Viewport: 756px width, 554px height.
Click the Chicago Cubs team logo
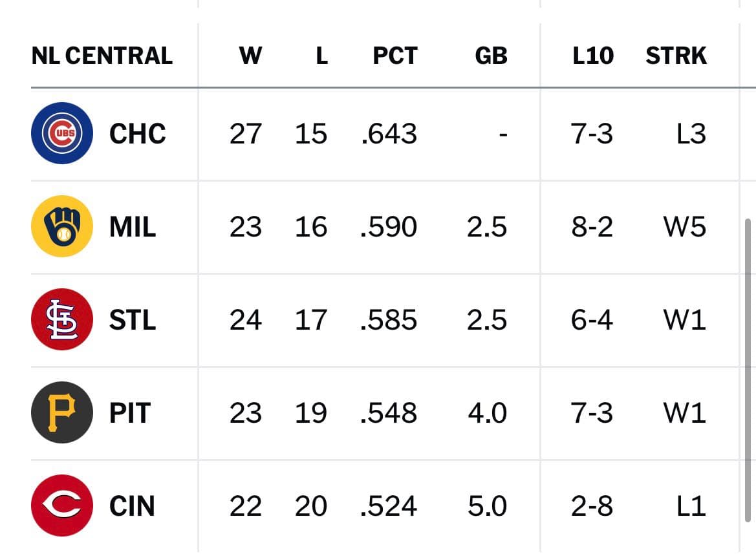point(61,133)
